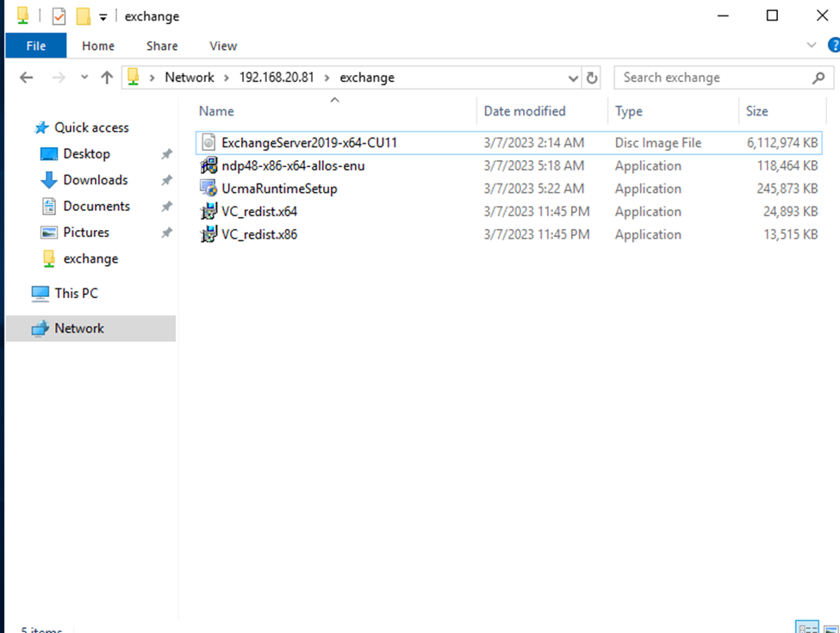The image size is (840, 633).
Task: Switch to the View ribbon tab
Action: coord(223,46)
